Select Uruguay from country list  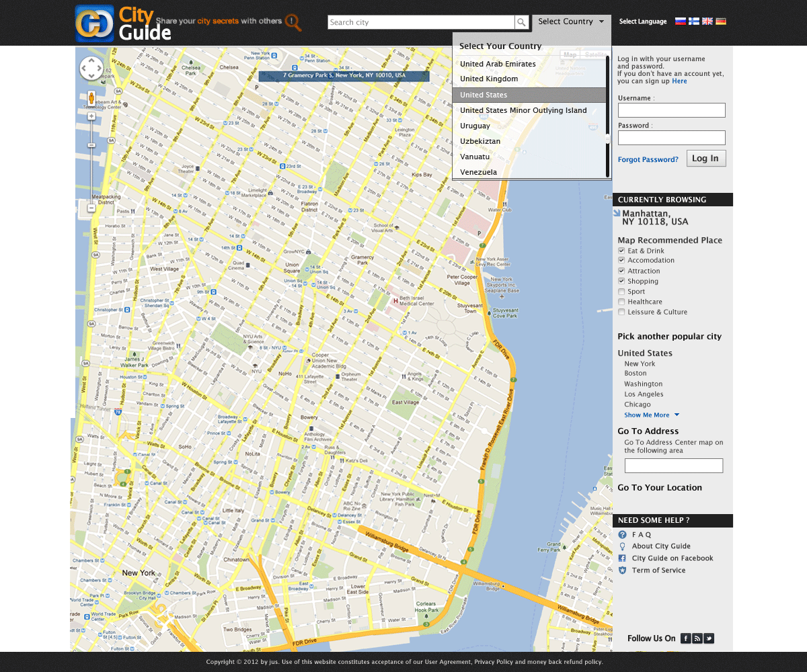[x=475, y=126]
